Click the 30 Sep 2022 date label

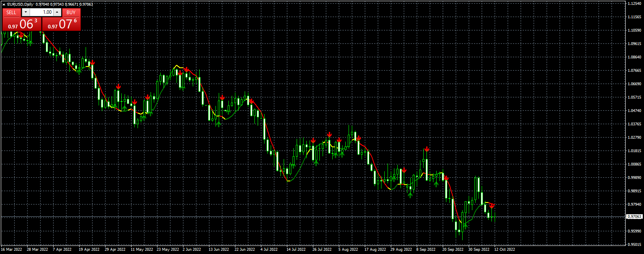[479, 250]
